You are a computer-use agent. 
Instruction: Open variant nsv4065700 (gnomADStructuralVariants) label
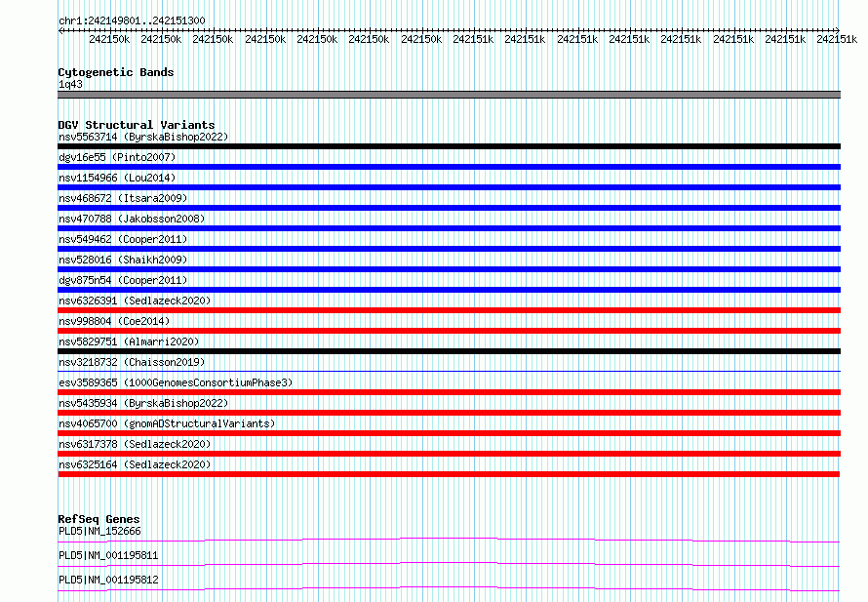[x=167, y=423]
